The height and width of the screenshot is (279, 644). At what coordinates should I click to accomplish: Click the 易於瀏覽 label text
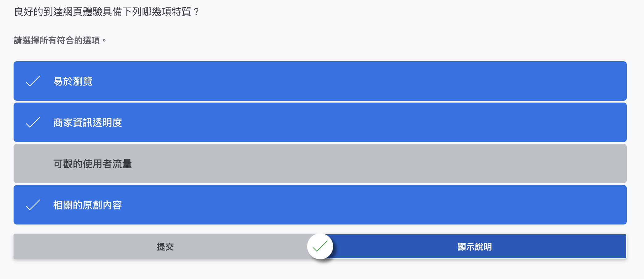(73, 81)
